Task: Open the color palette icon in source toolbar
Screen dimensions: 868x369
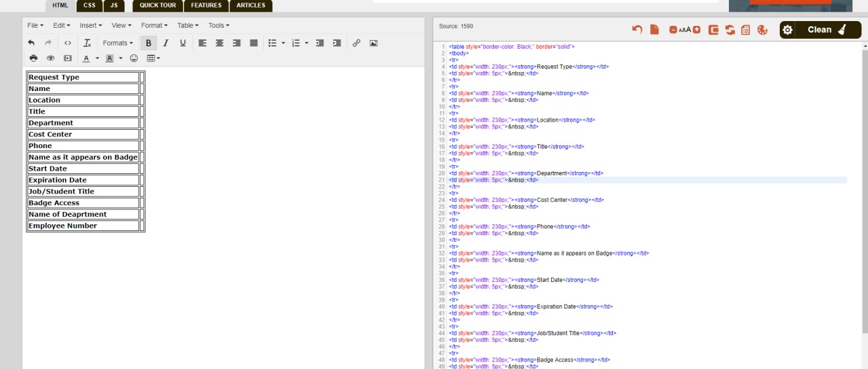Action: click(762, 29)
